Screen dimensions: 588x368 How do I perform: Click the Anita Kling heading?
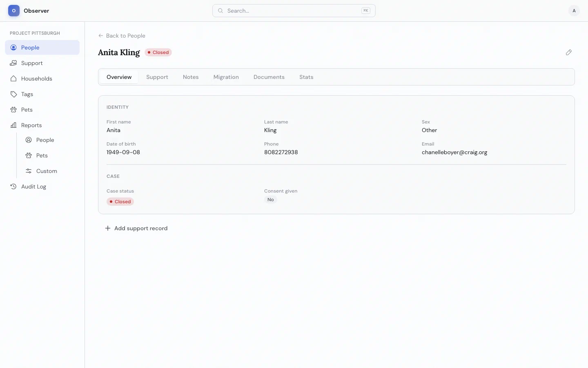coord(119,52)
